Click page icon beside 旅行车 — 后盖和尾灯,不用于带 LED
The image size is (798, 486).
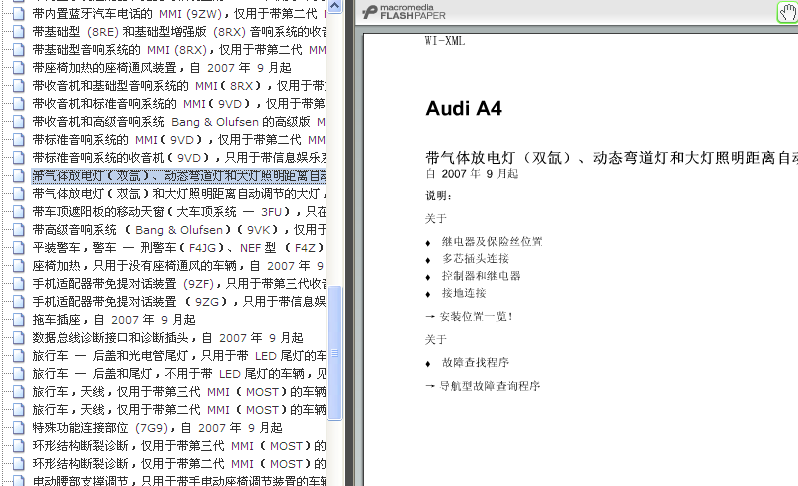click(18, 374)
